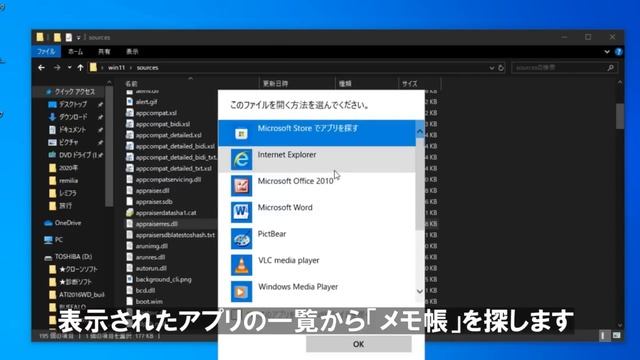Sort by 更新日時 column header
The image size is (640, 360).
(276, 84)
